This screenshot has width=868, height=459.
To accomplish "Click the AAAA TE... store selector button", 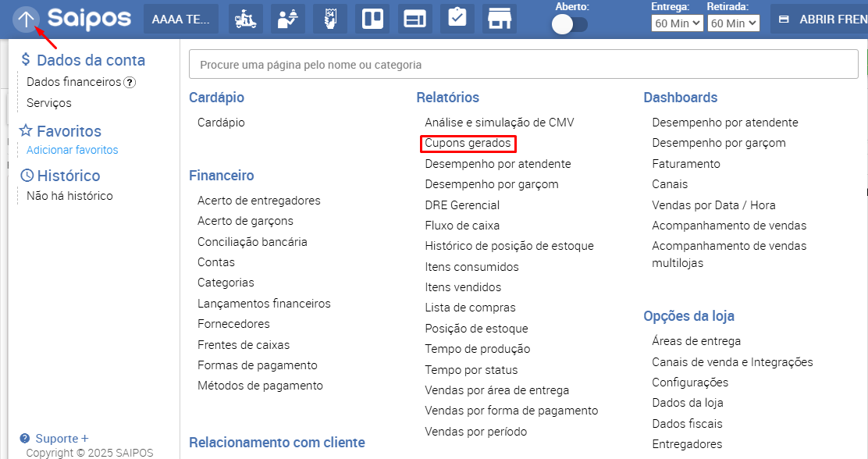I will (x=181, y=20).
